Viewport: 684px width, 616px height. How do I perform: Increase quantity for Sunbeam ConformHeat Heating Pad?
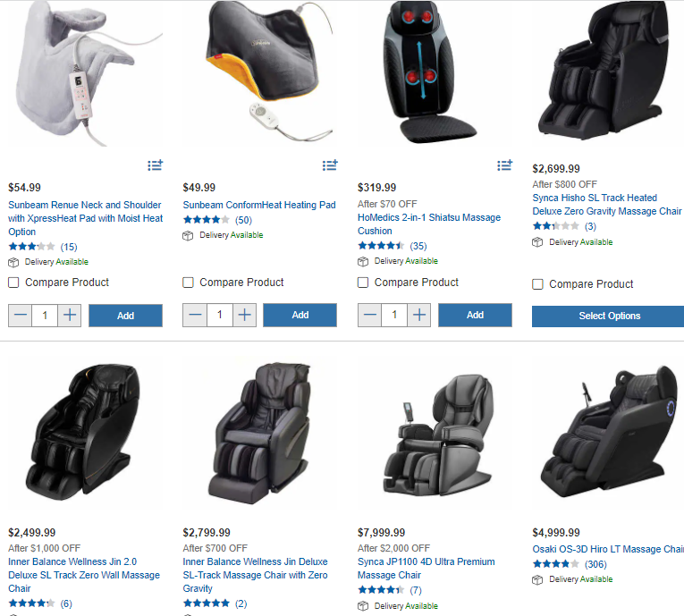click(244, 315)
